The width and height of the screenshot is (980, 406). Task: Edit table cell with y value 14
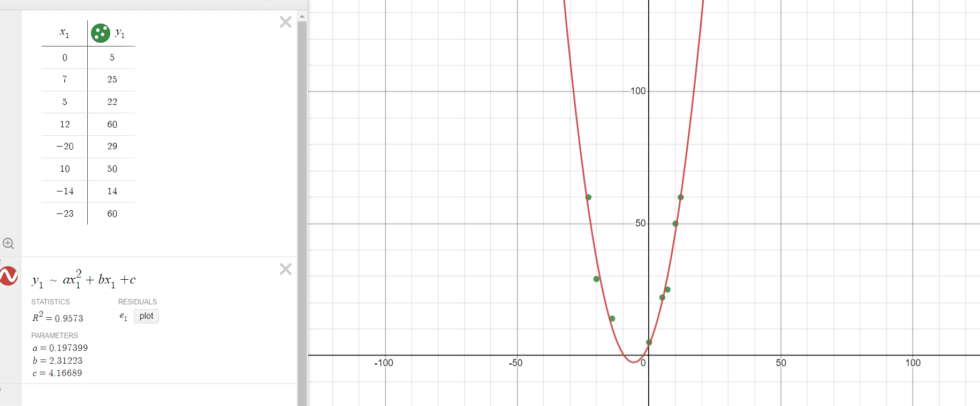point(112,191)
